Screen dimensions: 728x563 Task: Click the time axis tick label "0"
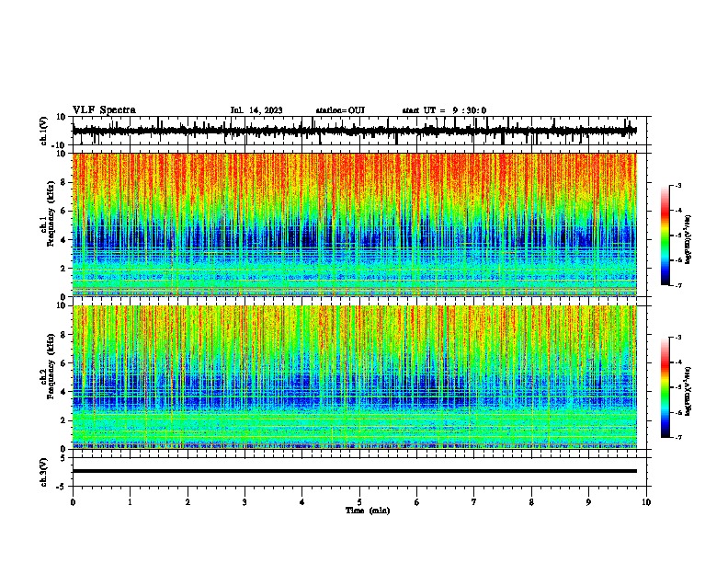73,502
